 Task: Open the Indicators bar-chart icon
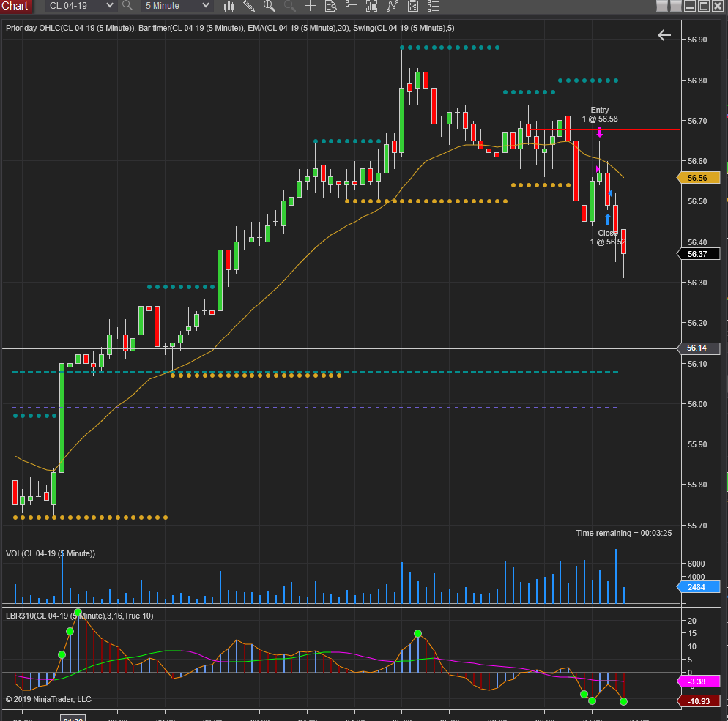pyautogui.click(x=371, y=6)
